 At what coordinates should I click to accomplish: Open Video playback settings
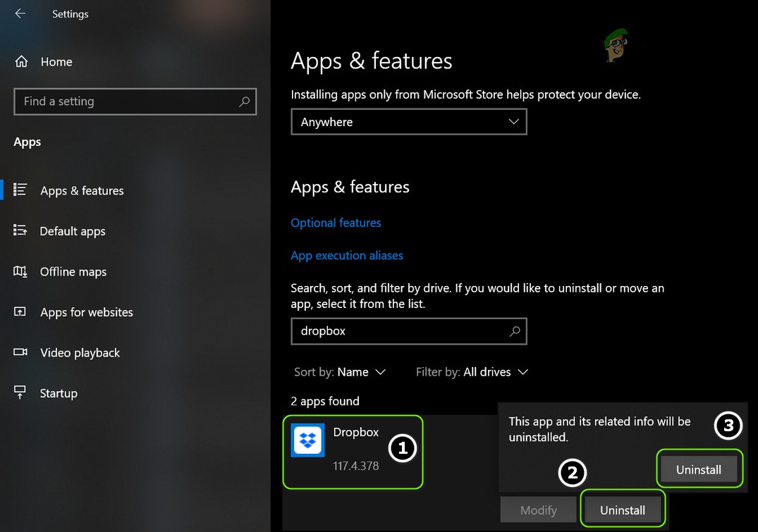point(80,353)
